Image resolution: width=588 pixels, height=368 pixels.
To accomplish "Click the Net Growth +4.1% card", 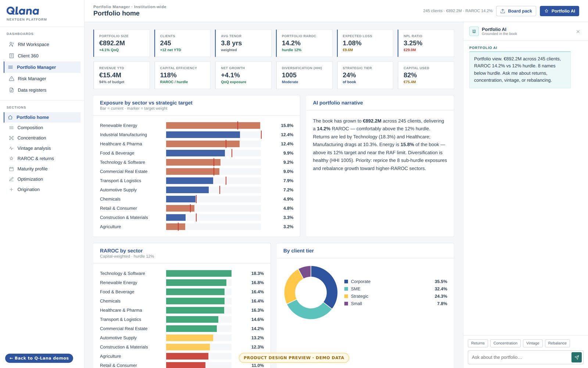I will click(243, 75).
